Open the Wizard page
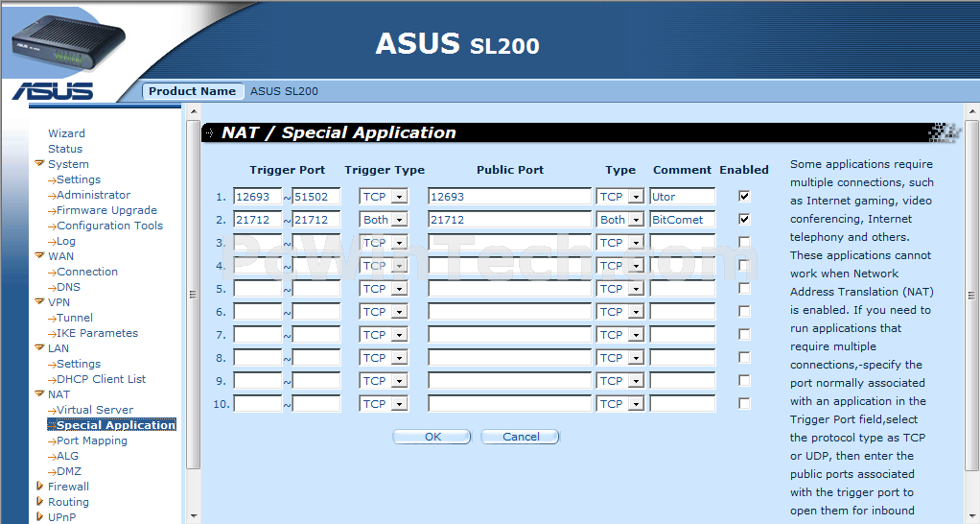This screenshot has width=980, height=524. [66, 133]
